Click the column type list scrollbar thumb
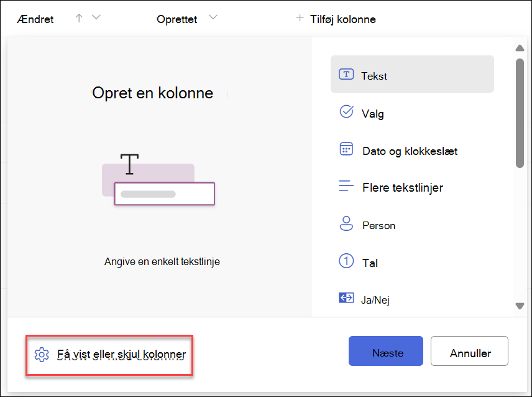Image resolution: width=532 pixels, height=397 pixels. coord(520,113)
